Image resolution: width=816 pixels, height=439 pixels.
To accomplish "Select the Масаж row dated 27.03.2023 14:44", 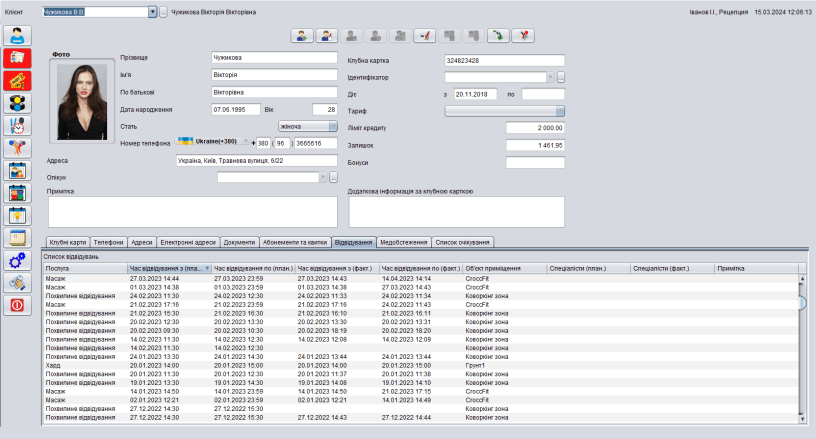I will tap(421, 278).
